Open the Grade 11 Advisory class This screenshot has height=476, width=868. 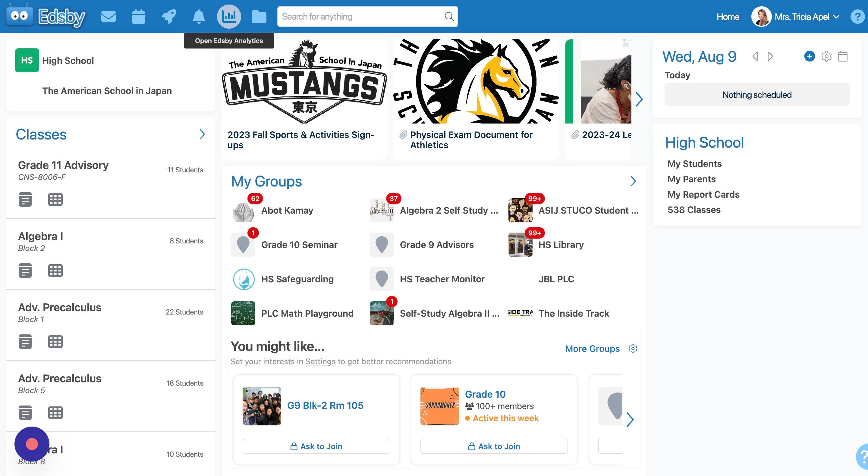click(x=63, y=165)
